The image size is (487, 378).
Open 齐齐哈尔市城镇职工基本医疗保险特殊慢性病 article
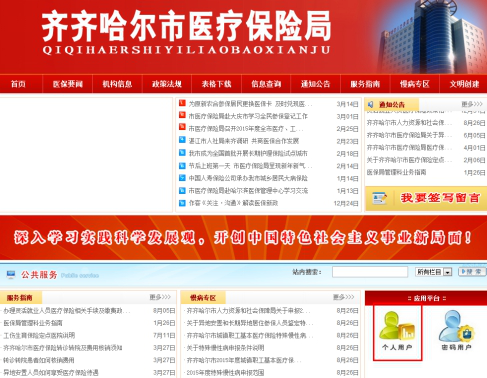[x=249, y=335]
